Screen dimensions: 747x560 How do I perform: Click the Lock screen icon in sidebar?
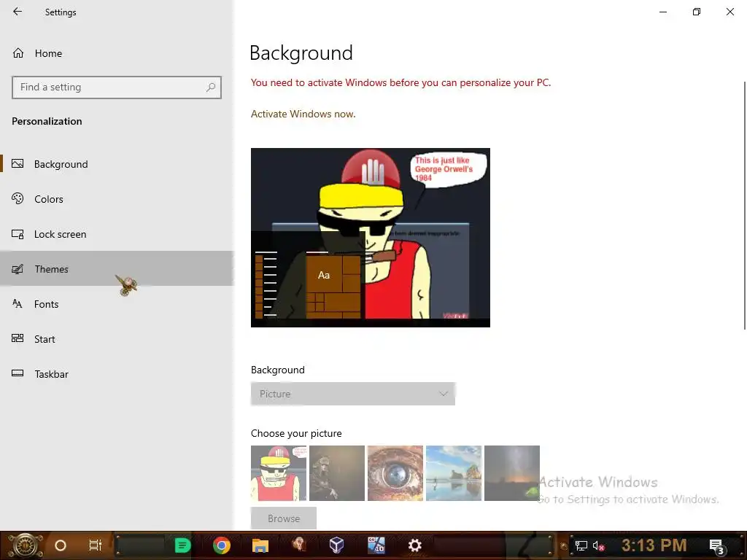(18, 234)
